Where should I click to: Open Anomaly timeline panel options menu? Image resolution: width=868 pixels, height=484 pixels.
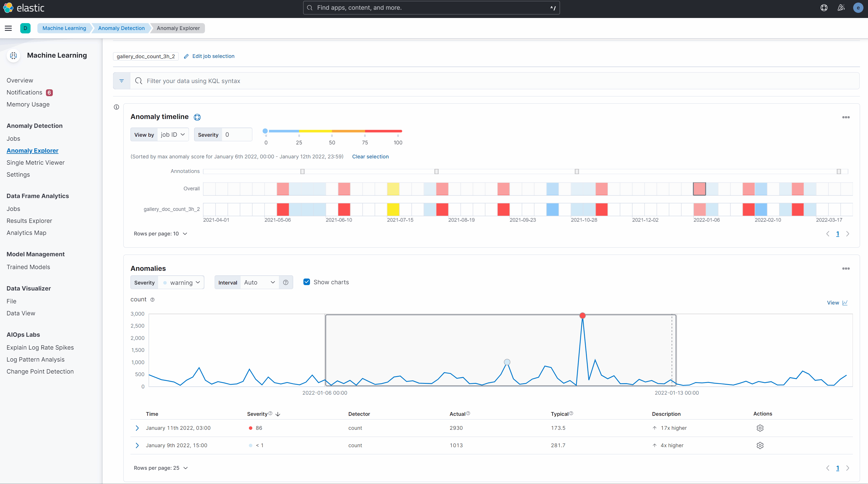click(846, 117)
